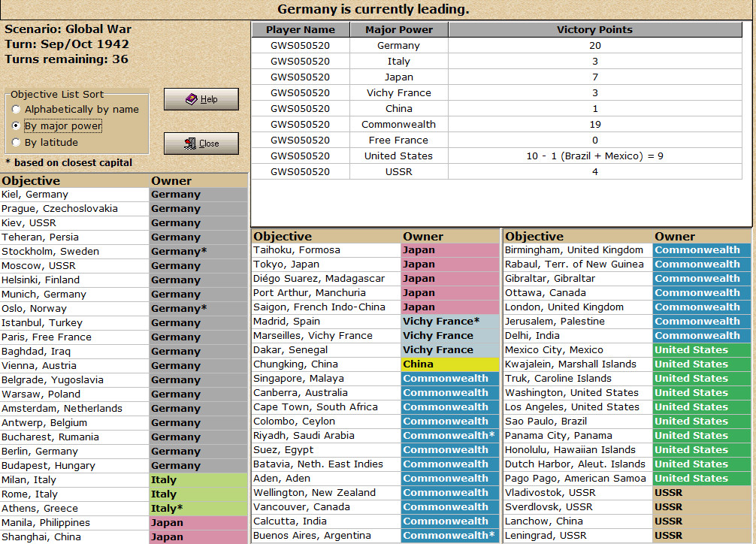The image size is (756, 544).
Task: Select Alphabetically by name sort option
Action: tap(77, 110)
